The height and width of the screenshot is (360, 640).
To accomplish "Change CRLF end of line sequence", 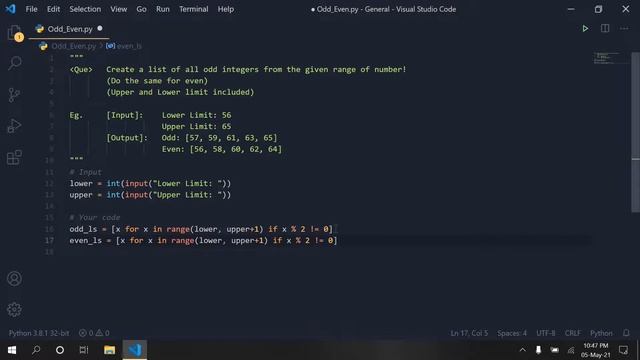I will click(573, 333).
